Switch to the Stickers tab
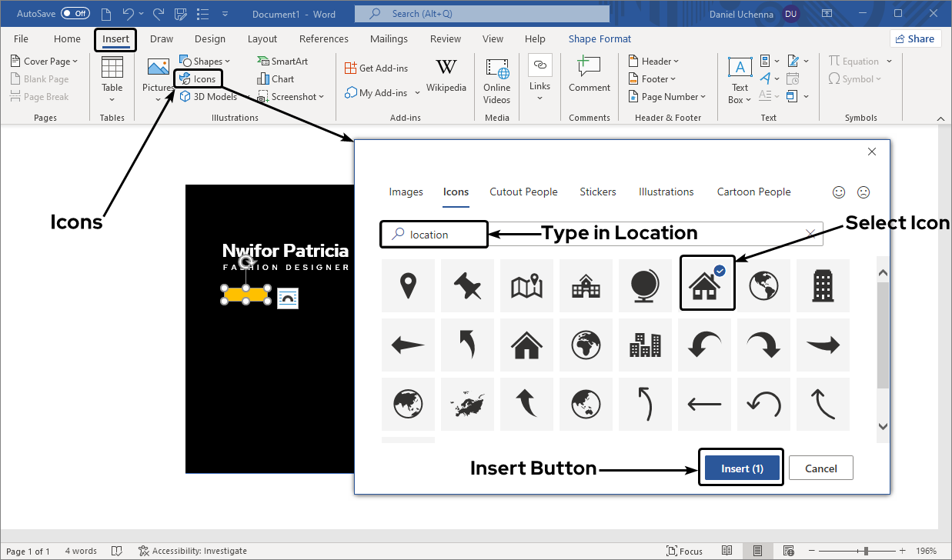 pyautogui.click(x=597, y=192)
